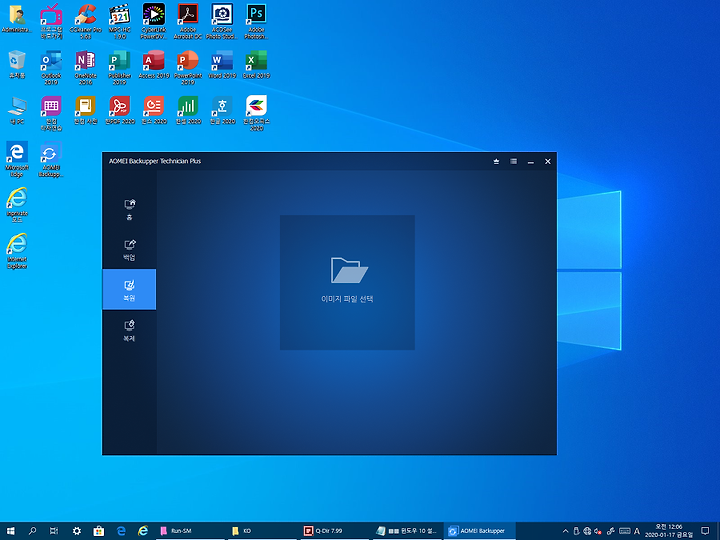Select the My PC (내 PC) desktop icon
720x540 pixels.
17,110
